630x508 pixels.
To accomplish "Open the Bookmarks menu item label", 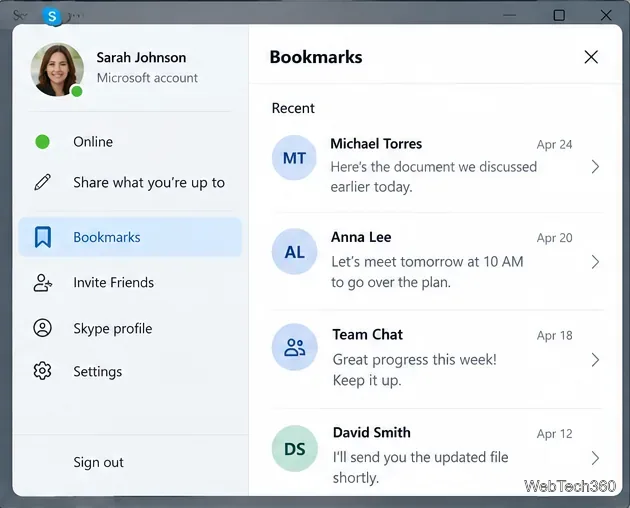I will 107,237.
